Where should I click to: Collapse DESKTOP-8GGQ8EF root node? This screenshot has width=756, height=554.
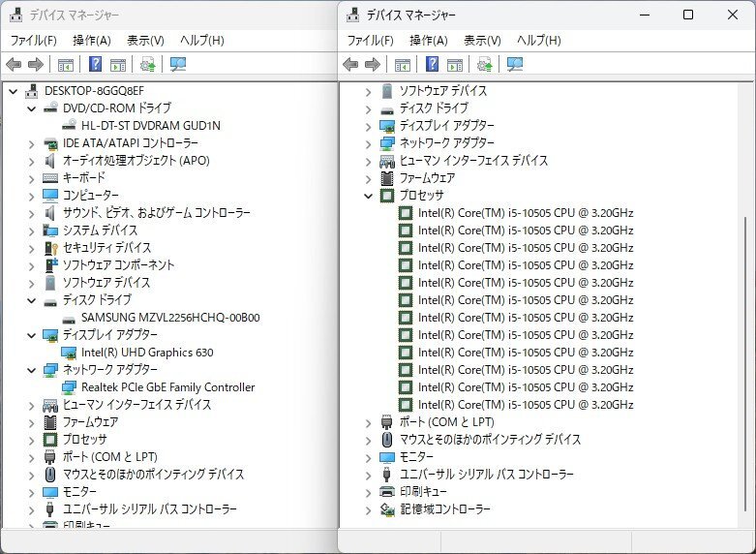(x=14, y=91)
